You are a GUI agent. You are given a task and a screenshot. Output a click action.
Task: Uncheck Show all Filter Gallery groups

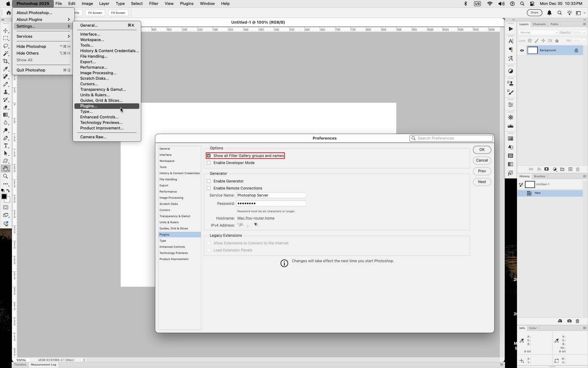(209, 156)
